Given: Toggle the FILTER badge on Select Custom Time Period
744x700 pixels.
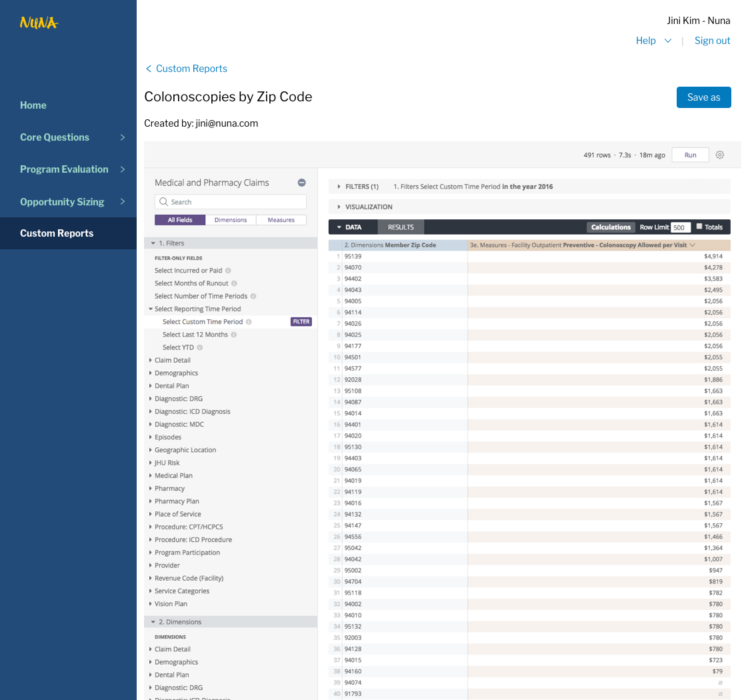Looking at the screenshot, I should pyautogui.click(x=301, y=321).
